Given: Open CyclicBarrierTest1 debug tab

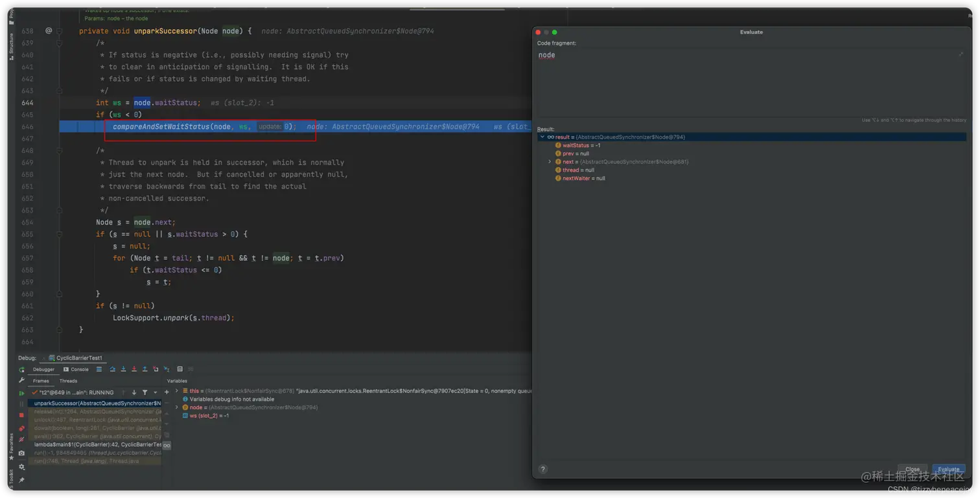Looking at the screenshot, I should (x=76, y=358).
